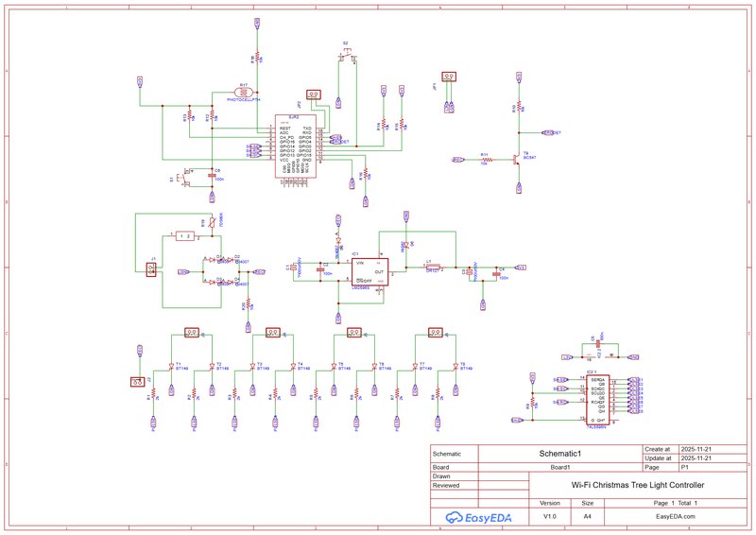Image resolution: width=756 pixels, height=535 pixels.
Task: Select the JP1 two-pin header
Action: [x=449, y=77]
